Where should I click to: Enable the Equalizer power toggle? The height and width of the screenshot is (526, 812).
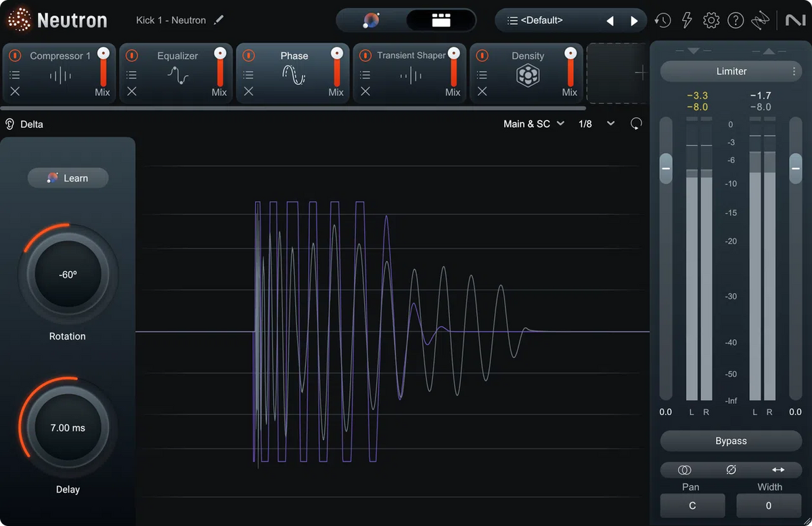click(132, 56)
